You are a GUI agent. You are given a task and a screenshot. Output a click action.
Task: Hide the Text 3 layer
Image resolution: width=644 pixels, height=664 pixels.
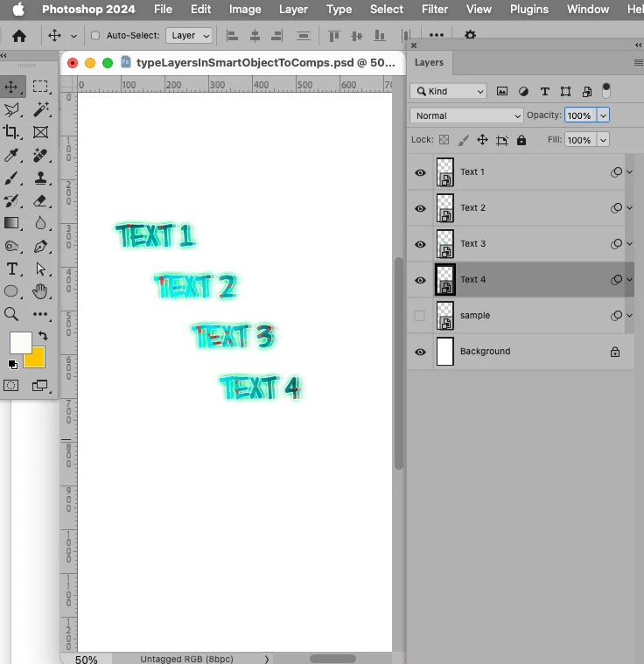[x=420, y=244]
